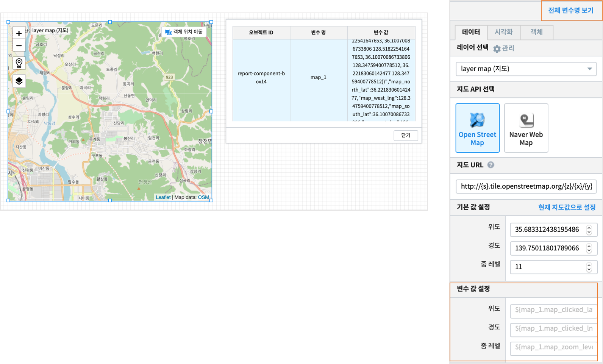Open the OSM map data link
Viewport: 603px width, 364px height.
click(x=203, y=197)
